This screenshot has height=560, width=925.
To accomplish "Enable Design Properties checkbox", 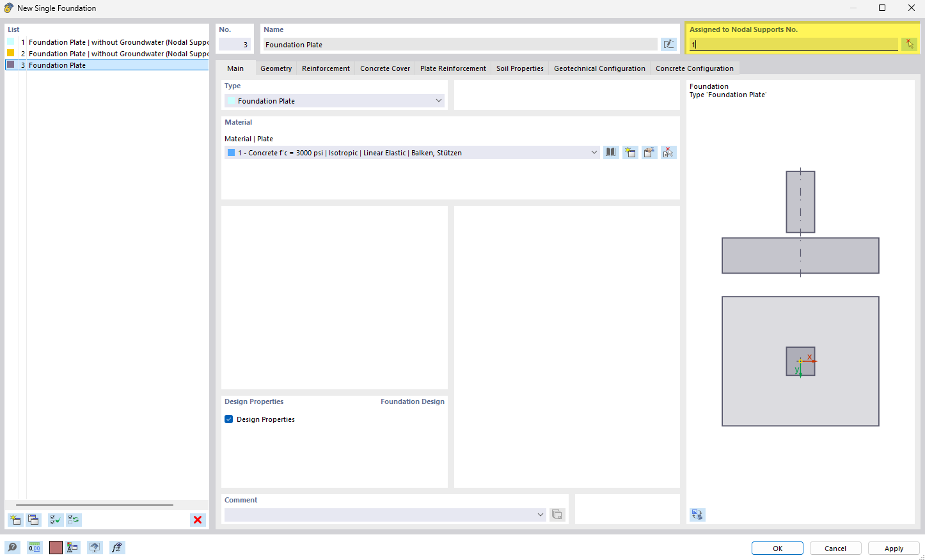I will pyautogui.click(x=228, y=419).
